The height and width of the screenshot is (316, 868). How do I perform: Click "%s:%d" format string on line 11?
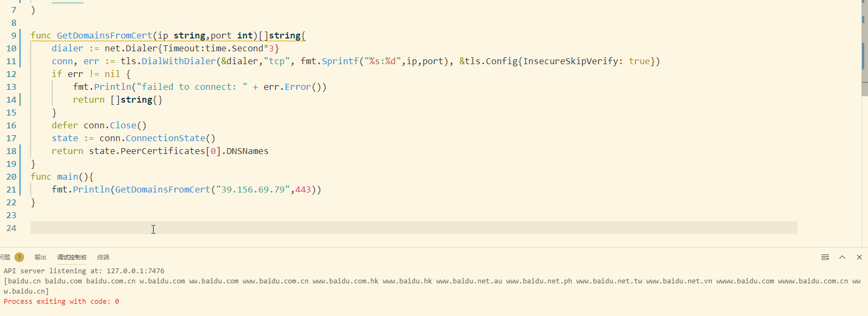(x=383, y=61)
